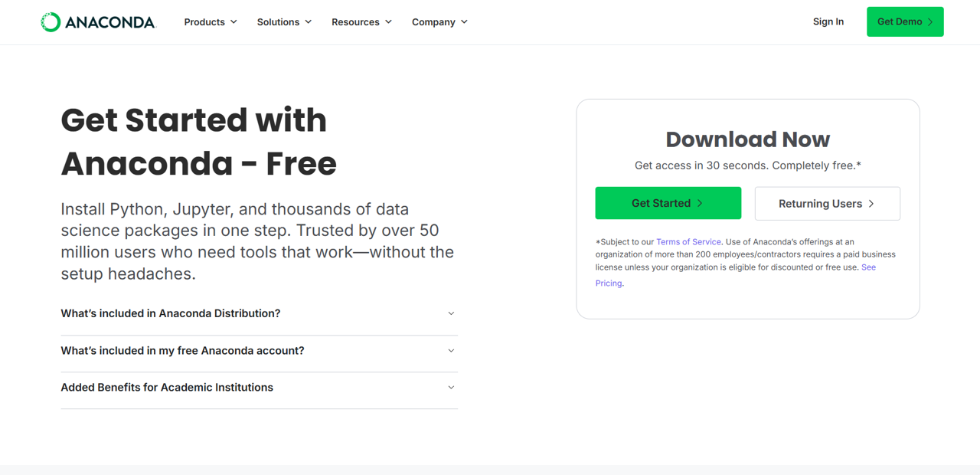Open the Resources menu

click(355, 22)
